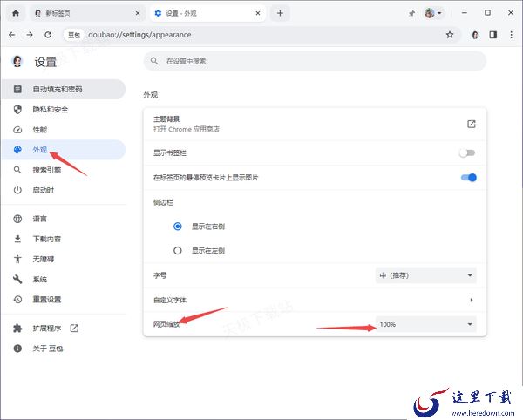Disable the hover preview card images toggle
This screenshot has width=523, height=420.
[469, 178]
